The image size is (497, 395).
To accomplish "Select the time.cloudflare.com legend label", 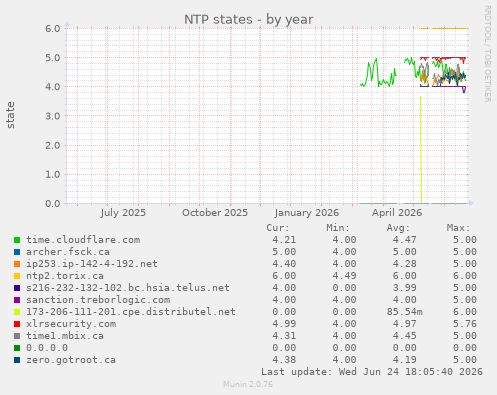I will tap(83, 240).
